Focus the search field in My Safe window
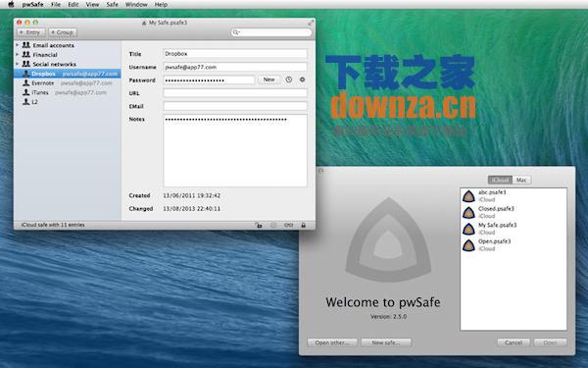This screenshot has width=588, height=368. [x=271, y=32]
